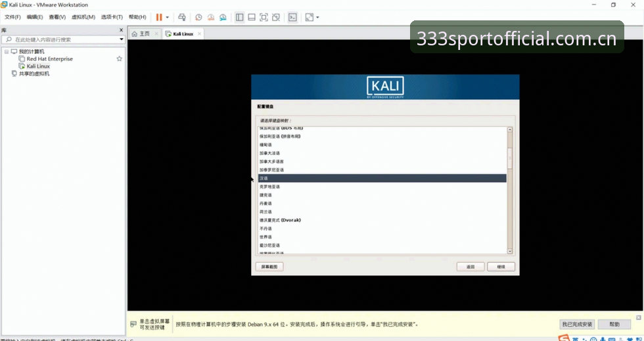Pause the virtual machine with the orange pause icon
The width and height of the screenshot is (644, 341).
[x=159, y=17]
